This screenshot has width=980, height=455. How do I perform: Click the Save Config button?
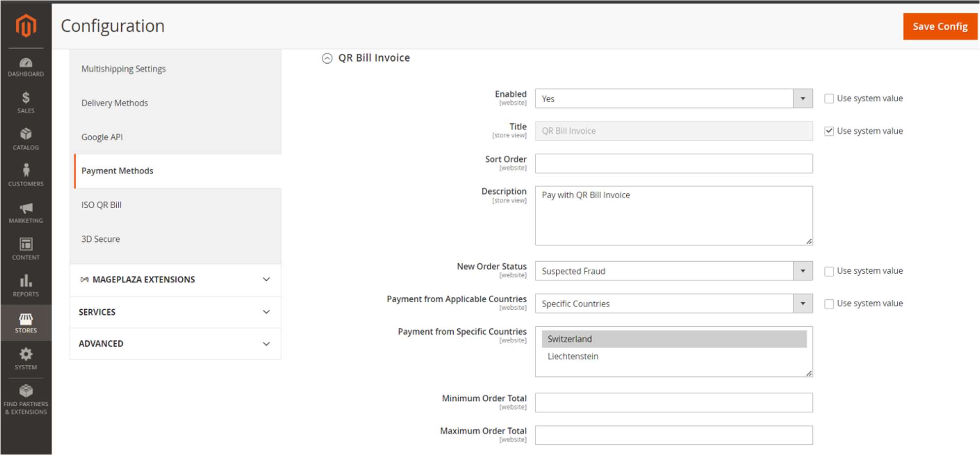pos(940,27)
